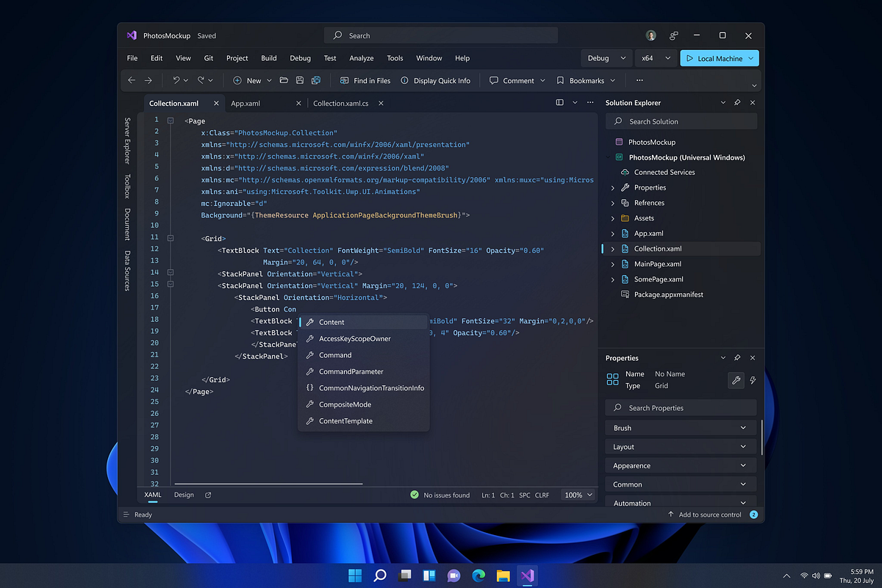Image resolution: width=882 pixels, height=588 pixels.
Task: Select Command in the IntelliSense popup
Action: [x=334, y=354]
